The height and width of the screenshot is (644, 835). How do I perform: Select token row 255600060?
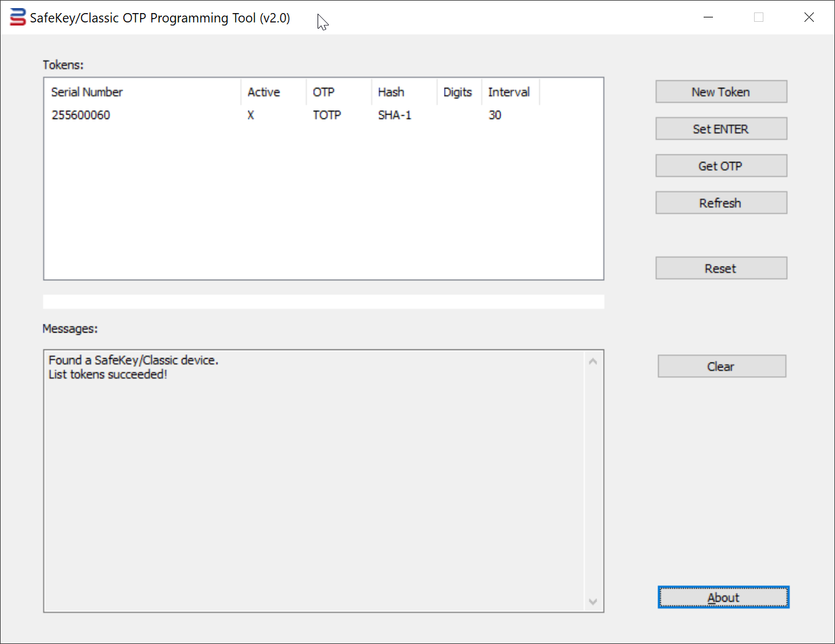81,115
